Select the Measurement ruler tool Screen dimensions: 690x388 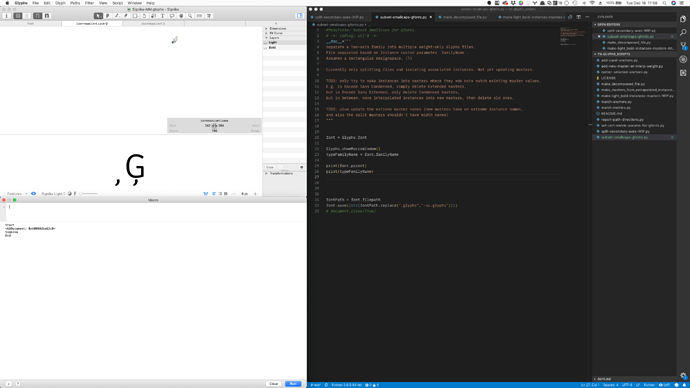point(199,16)
